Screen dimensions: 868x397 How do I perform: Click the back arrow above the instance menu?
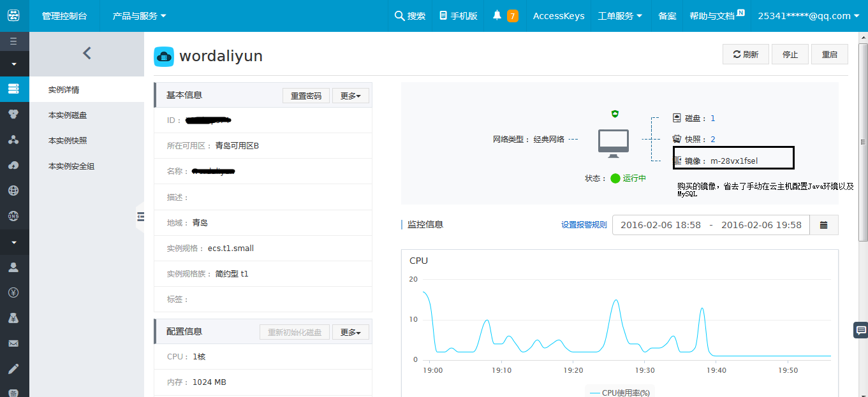tap(87, 54)
